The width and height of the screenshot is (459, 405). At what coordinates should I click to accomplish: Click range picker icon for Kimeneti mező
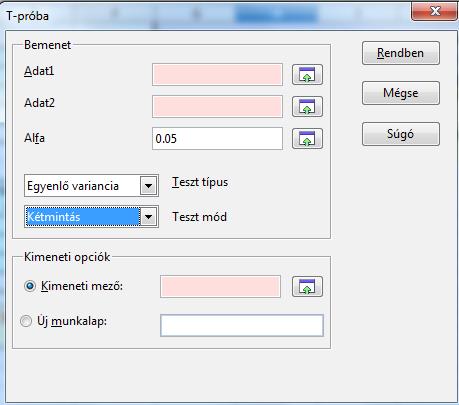pyautogui.click(x=307, y=286)
